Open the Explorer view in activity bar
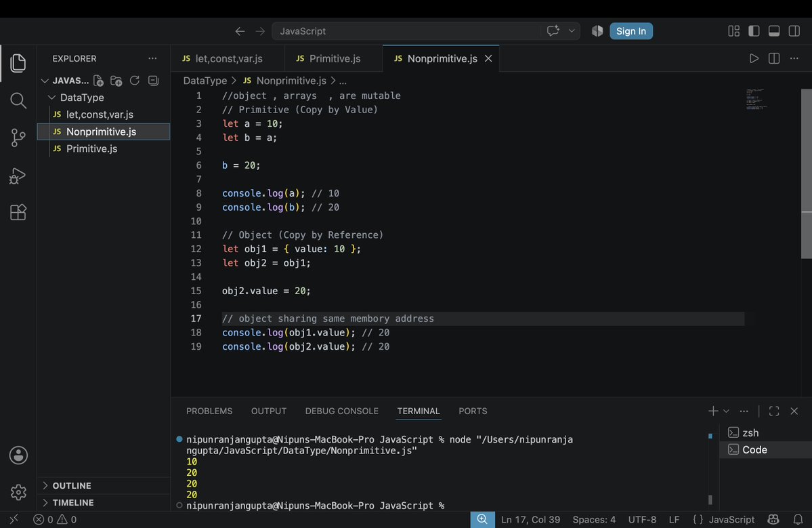 click(18, 63)
